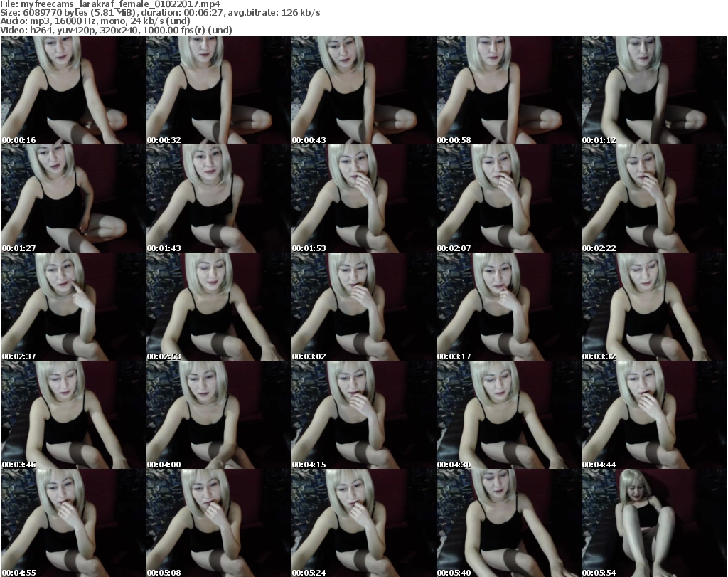Open the frame at 00:01:53

click(x=363, y=198)
